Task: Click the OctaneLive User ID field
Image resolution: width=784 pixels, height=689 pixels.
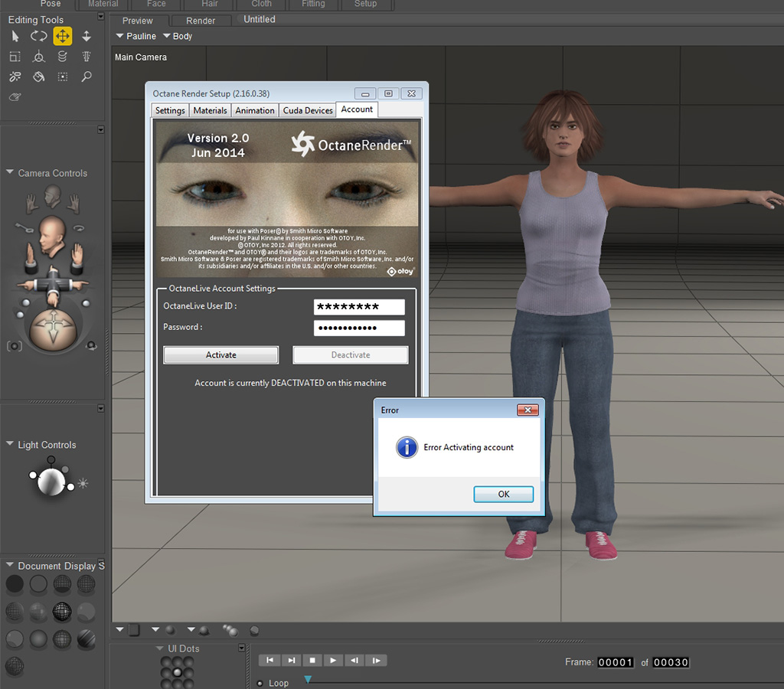Action: (x=359, y=307)
